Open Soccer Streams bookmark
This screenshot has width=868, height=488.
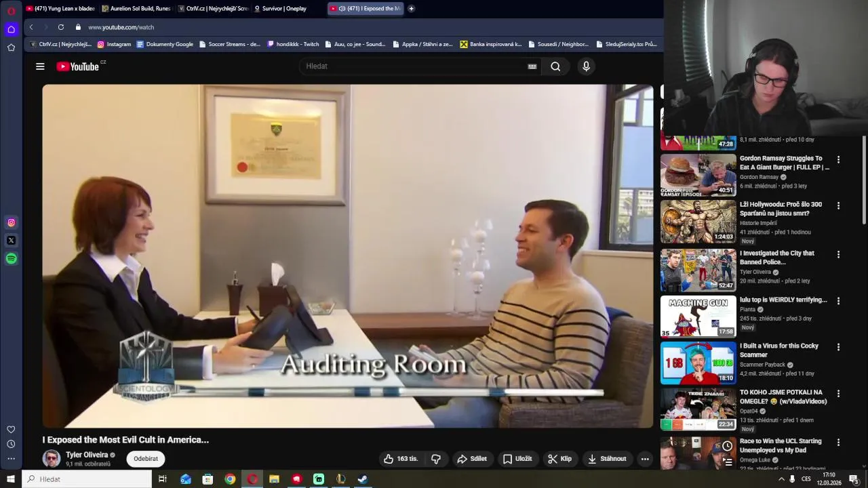(x=230, y=44)
